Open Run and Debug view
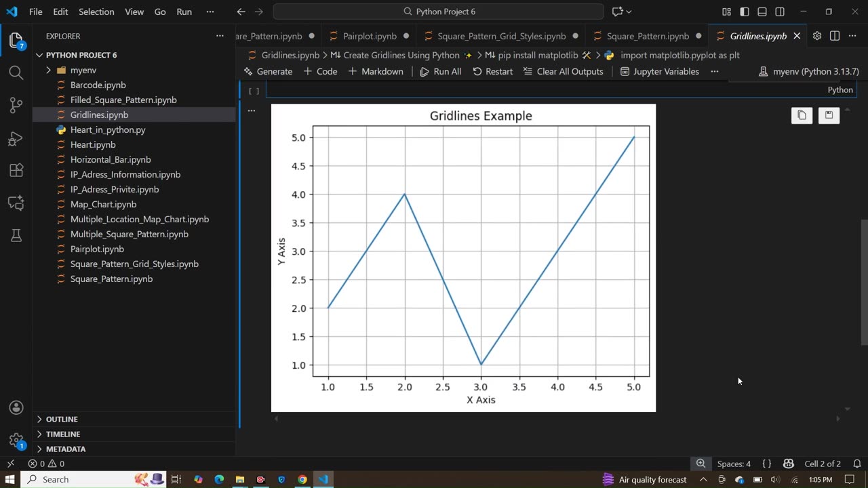This screenshot has height=488, width=868. tap(16, 138)
